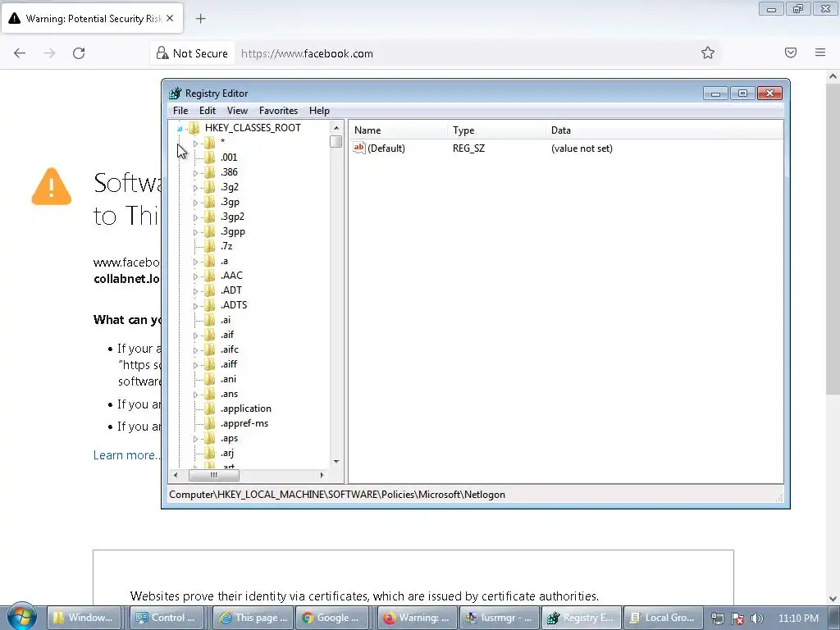Screen dimensions: 840x630
Task: Switch to the Control Panel taskbar button
Action: point(167,618)
